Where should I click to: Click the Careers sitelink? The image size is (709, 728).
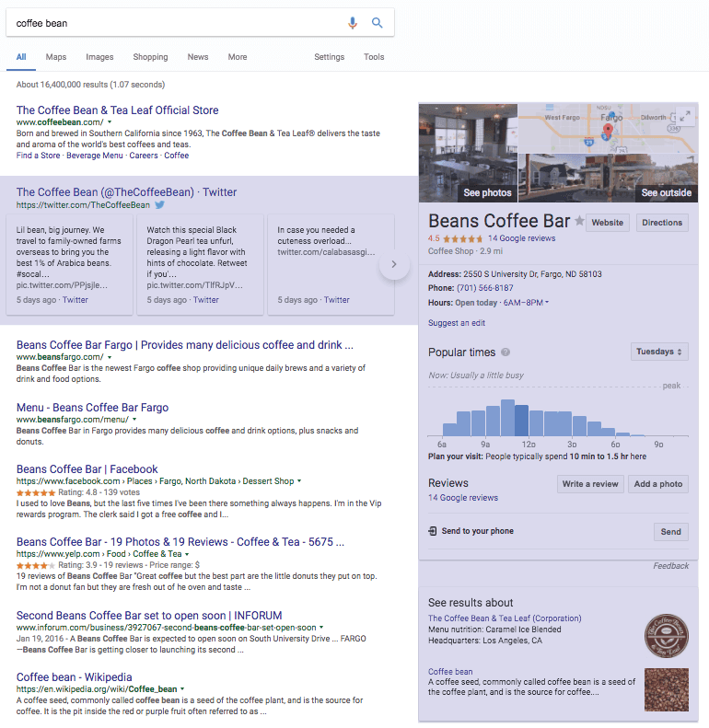click(x=144, y=156)
